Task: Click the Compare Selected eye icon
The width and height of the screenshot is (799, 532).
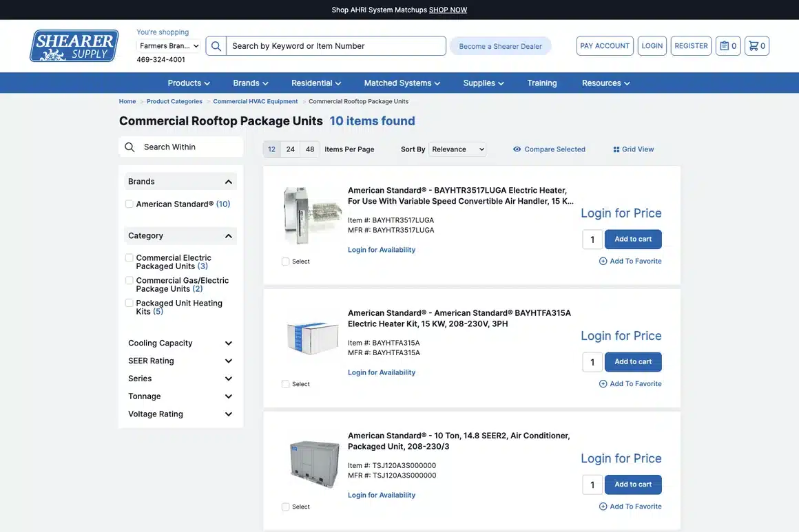Action: coord(517,149)
